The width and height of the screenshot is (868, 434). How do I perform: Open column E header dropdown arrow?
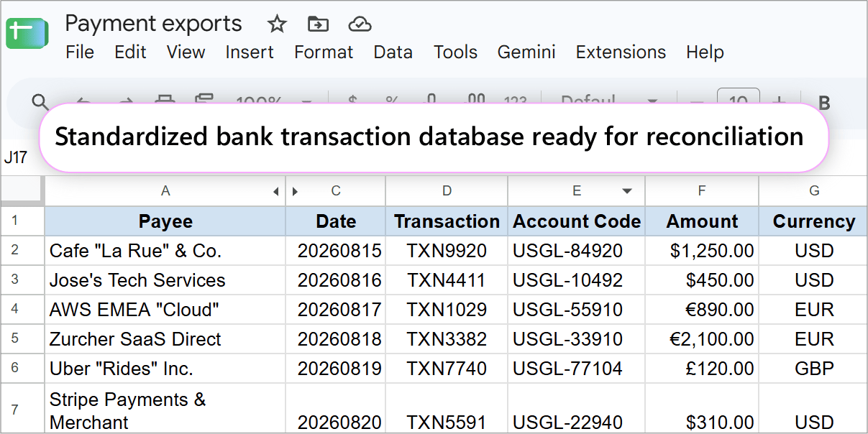pyautogui.click(x=627, y=192)
